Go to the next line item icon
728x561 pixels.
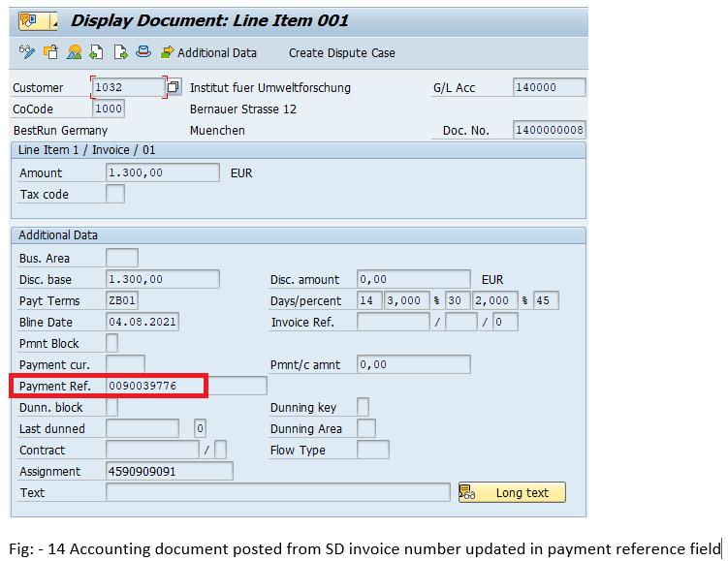pyautogui.click(x=120, y=52)
